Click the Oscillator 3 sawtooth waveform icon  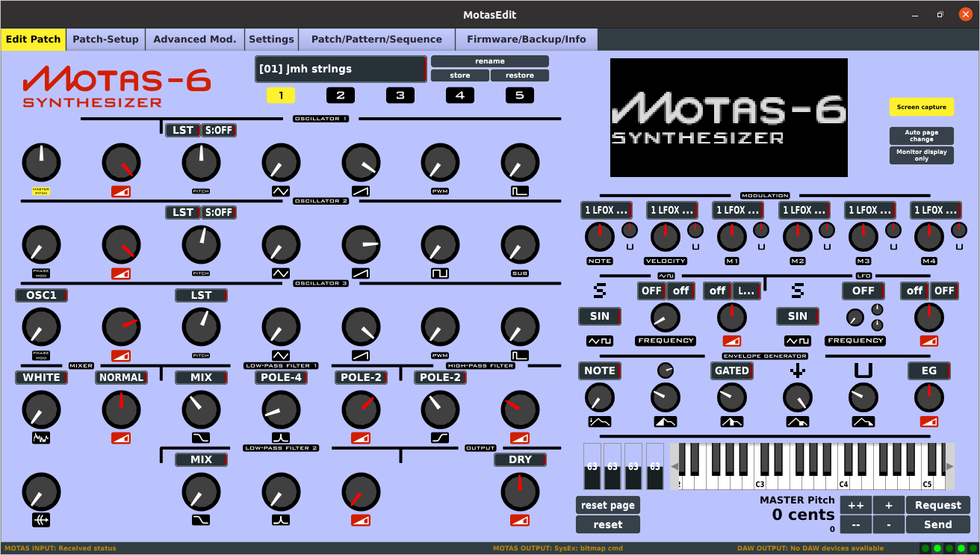coord(361,356)
